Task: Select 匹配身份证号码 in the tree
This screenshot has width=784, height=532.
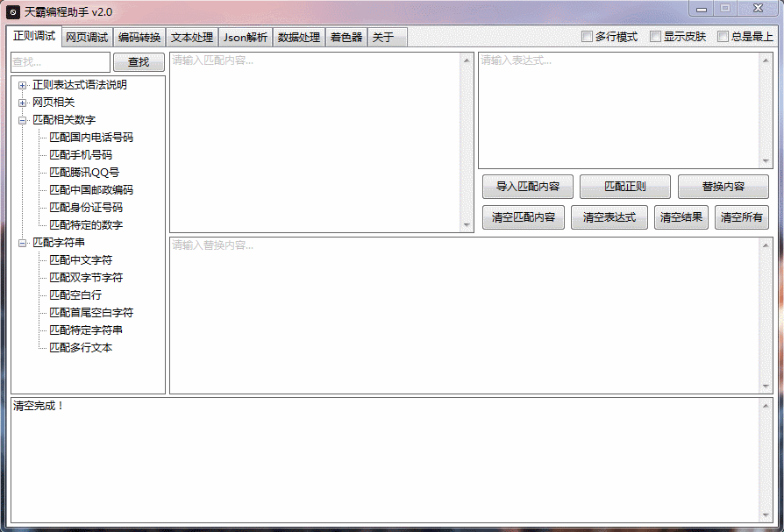Action: click(86, 208)
